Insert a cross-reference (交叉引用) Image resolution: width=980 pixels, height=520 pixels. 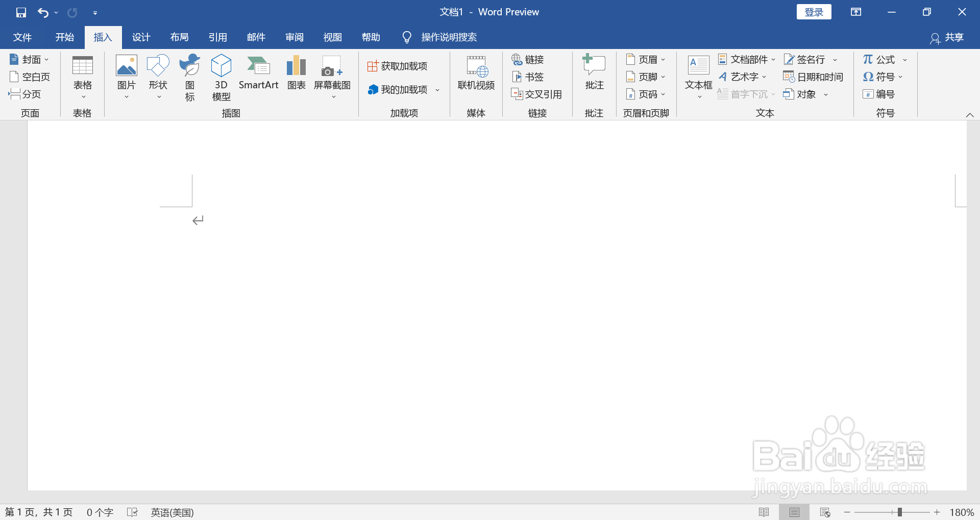(536, 94)
